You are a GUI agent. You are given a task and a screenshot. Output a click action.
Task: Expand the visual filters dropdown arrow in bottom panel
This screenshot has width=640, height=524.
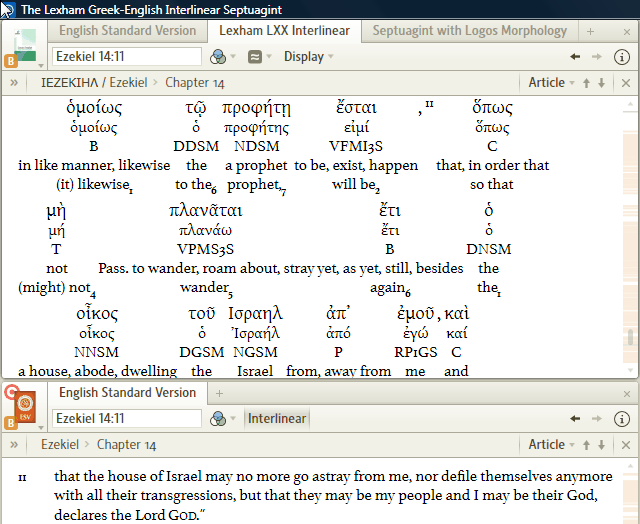tap(233, 418)
